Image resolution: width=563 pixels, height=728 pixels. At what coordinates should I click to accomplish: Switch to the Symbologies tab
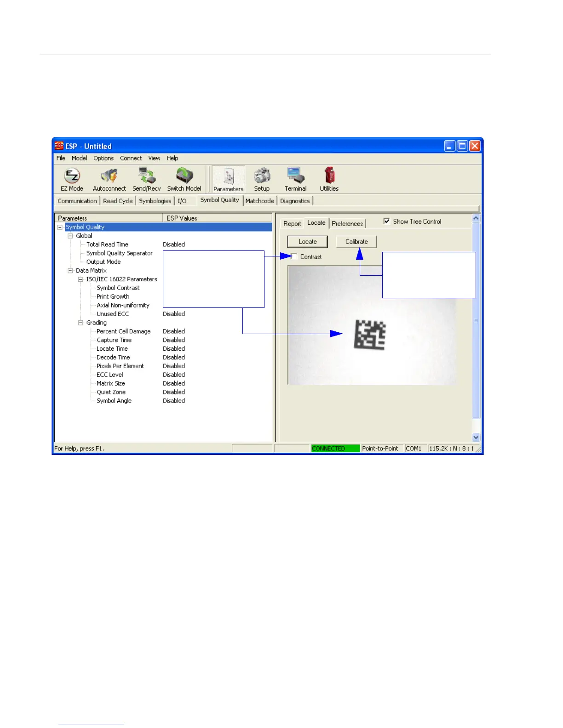(x=155, y=201)
